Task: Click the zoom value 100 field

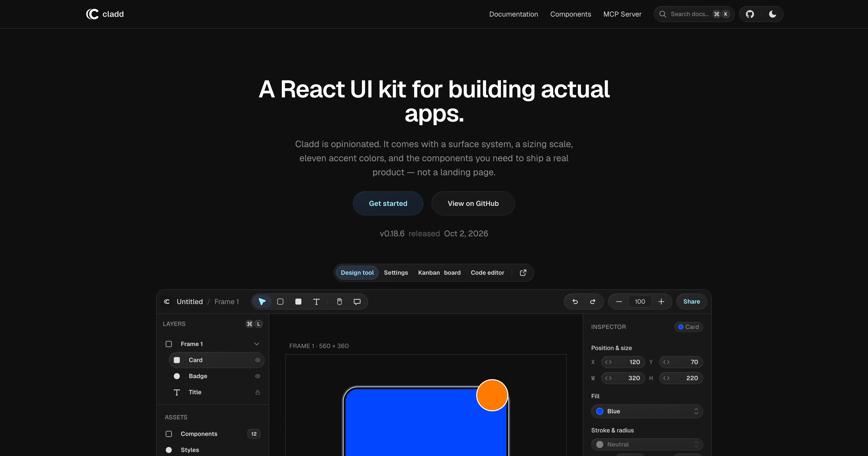Action: click(640, 301)
